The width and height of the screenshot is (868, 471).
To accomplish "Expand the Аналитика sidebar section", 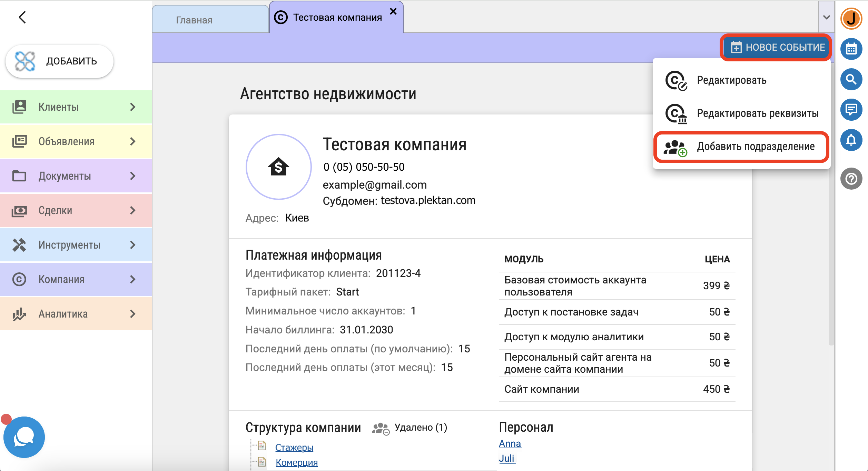I will (x=76, y=314).
